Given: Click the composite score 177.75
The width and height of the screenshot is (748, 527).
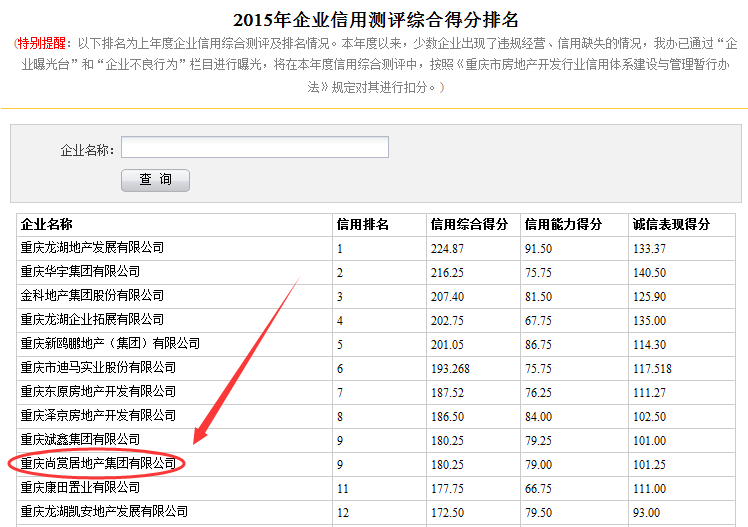Looking at the screenshot, I should tap(447, 488).
